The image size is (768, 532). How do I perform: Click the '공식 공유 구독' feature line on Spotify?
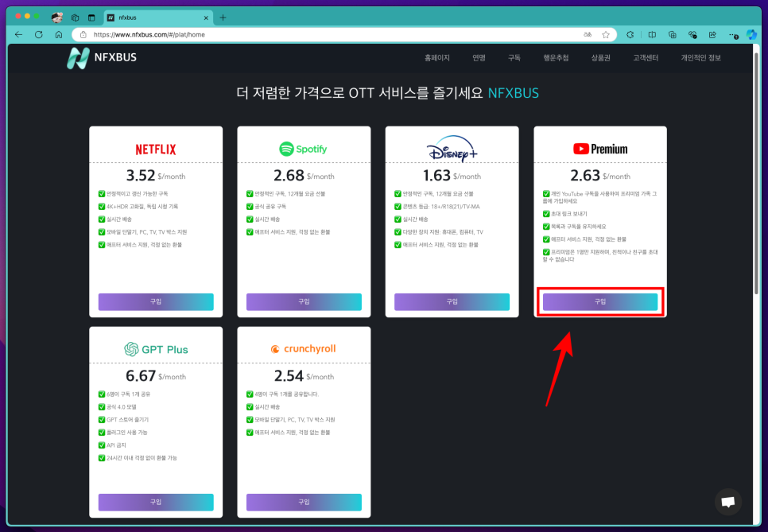coord(266,207)
